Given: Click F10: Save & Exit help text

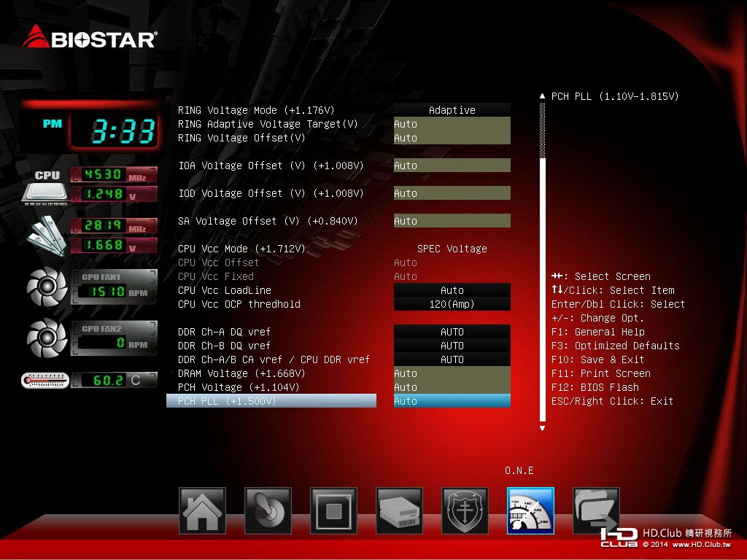Looking at the screenshot, I should pos(597,359).
